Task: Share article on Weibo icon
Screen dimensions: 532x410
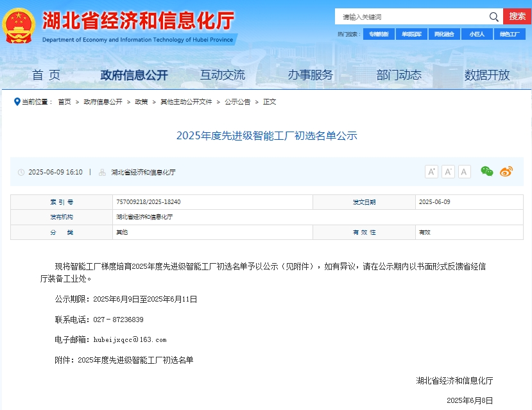Action: 506,171
